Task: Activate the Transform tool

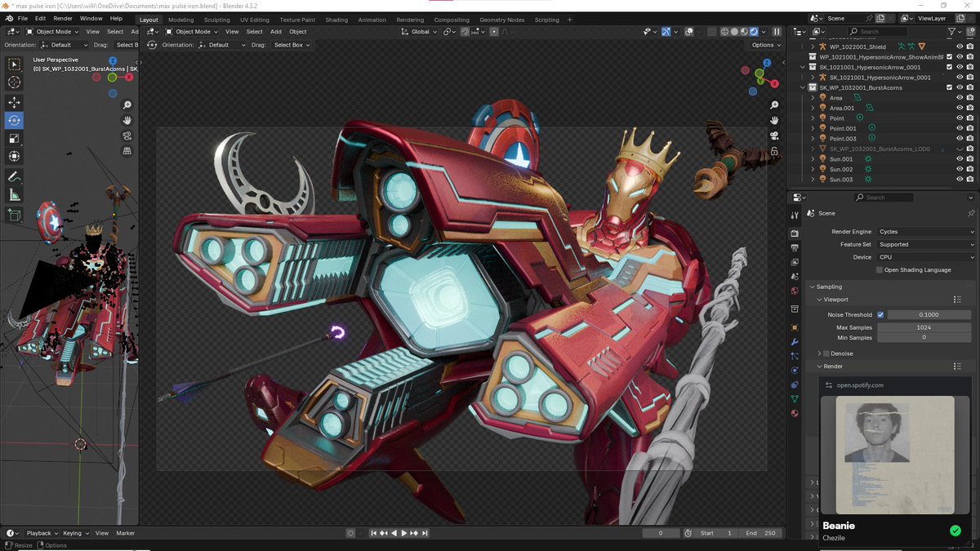Action: click(14, 156)
